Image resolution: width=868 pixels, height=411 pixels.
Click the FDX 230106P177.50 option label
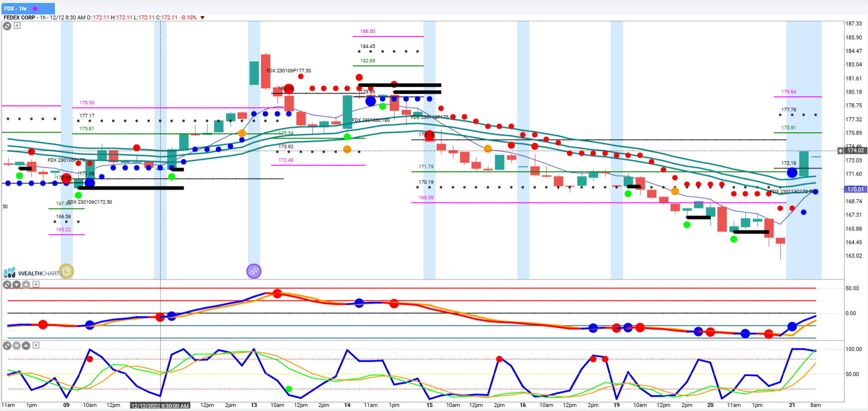[x=289, y=71]
